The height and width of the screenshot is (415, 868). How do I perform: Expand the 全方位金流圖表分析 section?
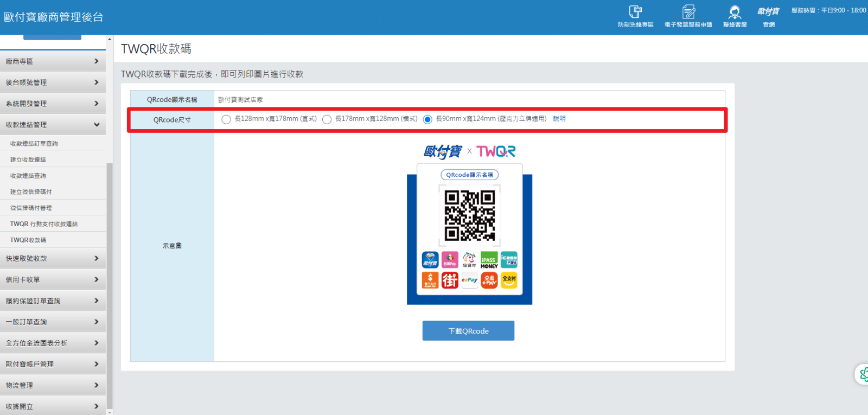point(53,343)
